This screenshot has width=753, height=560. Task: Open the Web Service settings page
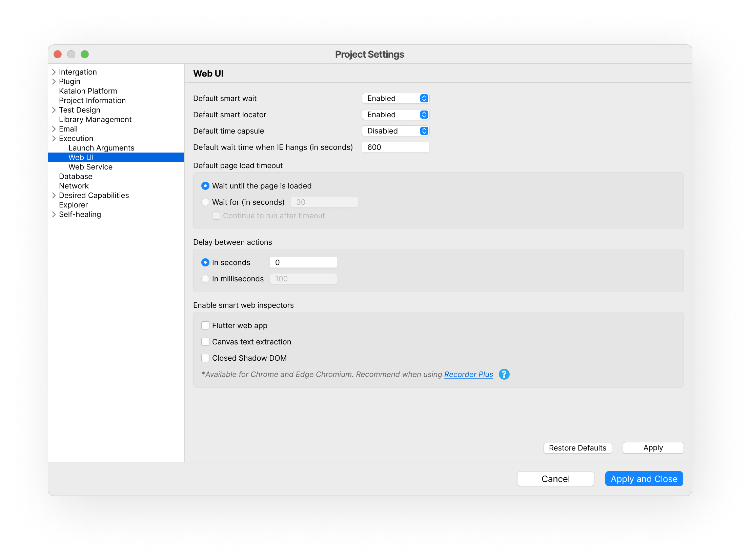(x=90, y=167)
